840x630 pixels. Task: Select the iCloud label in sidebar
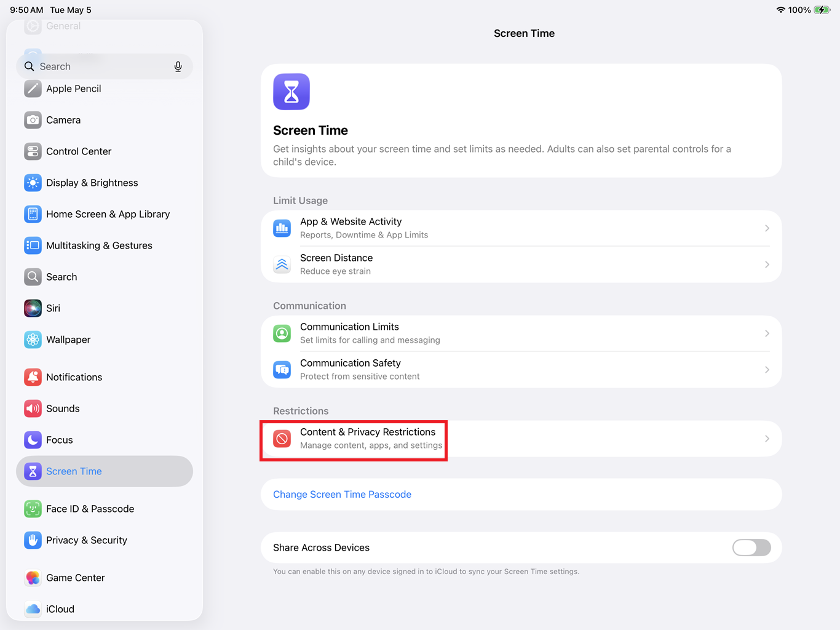point(60,609)
